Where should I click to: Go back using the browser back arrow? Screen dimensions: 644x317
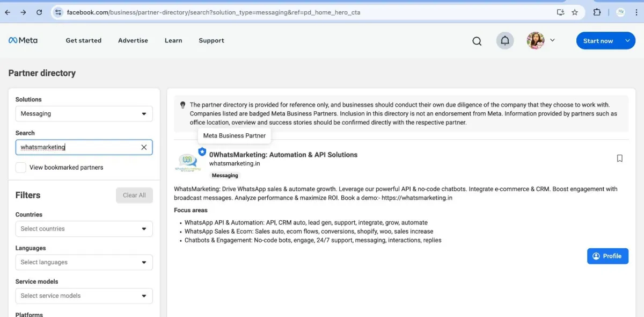(8, 12)
